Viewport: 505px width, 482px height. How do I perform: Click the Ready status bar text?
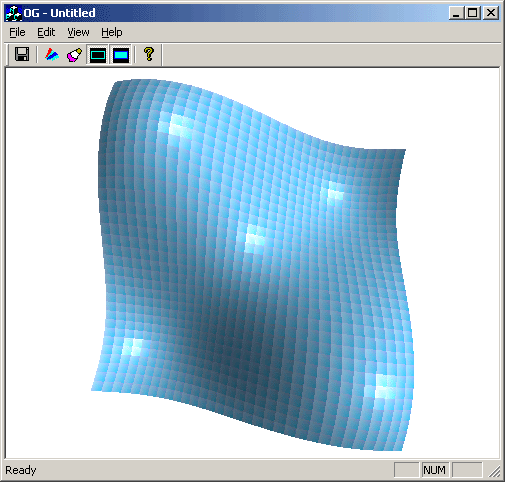point(21,470)
